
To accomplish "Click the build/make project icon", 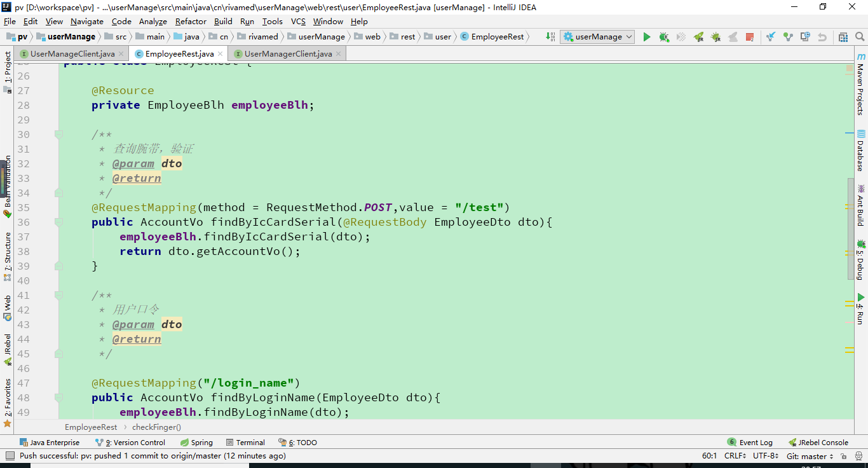I will point(550,37).
